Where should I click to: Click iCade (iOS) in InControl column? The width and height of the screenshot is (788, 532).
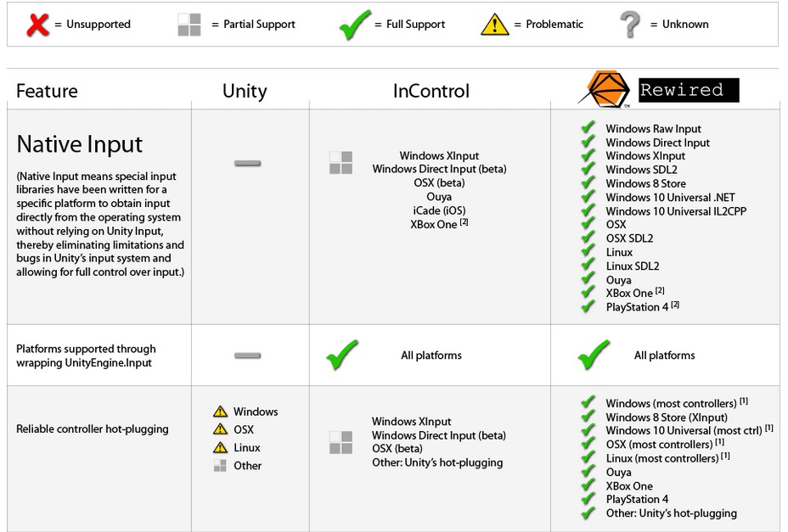pyautogui.click(x=439, y=210)
